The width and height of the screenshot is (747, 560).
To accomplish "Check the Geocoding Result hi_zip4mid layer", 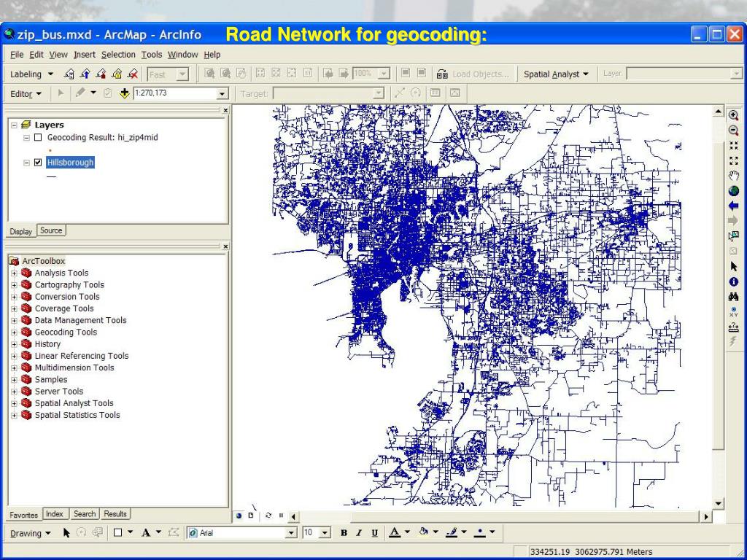I will coord(38,138).
